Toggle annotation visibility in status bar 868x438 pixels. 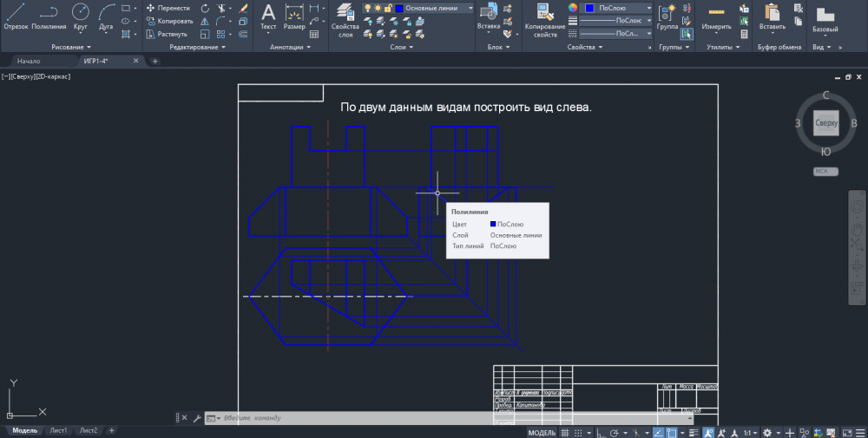[708, 433]
